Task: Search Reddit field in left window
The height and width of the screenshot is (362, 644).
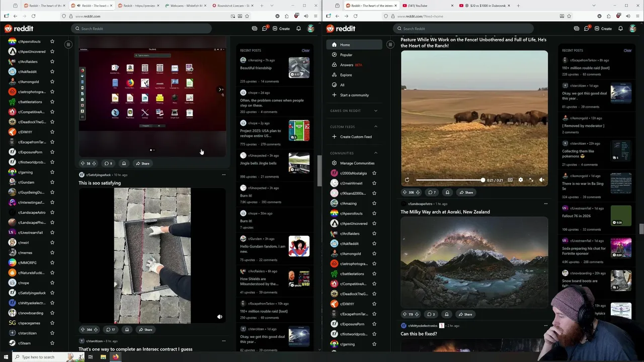Action: click(x=141, y=29)
